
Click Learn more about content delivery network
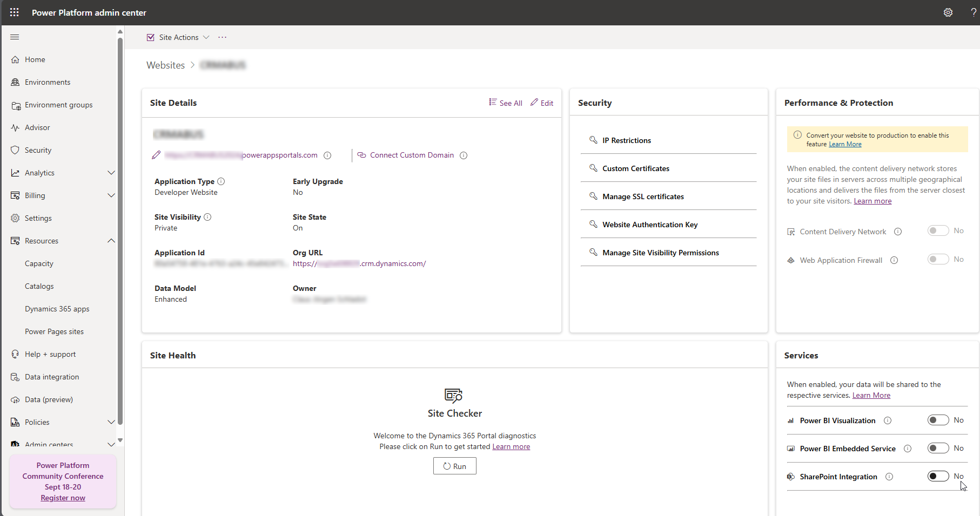click(x=872, y=201)
